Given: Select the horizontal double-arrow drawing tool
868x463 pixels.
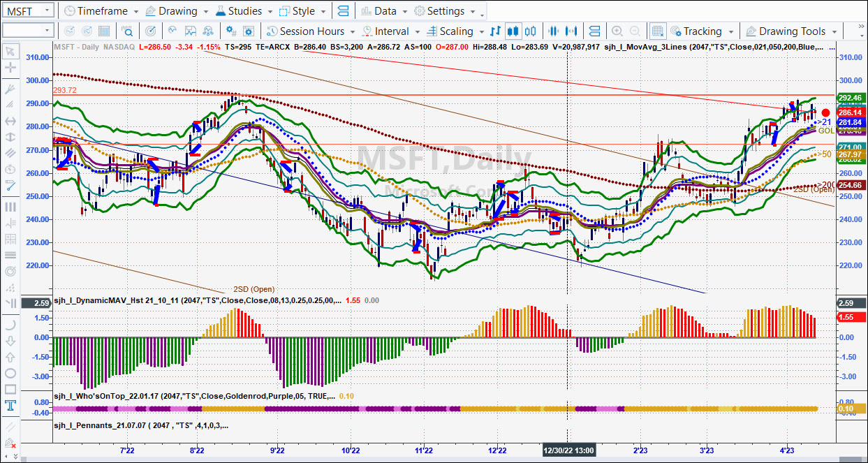Looking at the screenshot, I should pyautogui.click(x=10, y=121).
